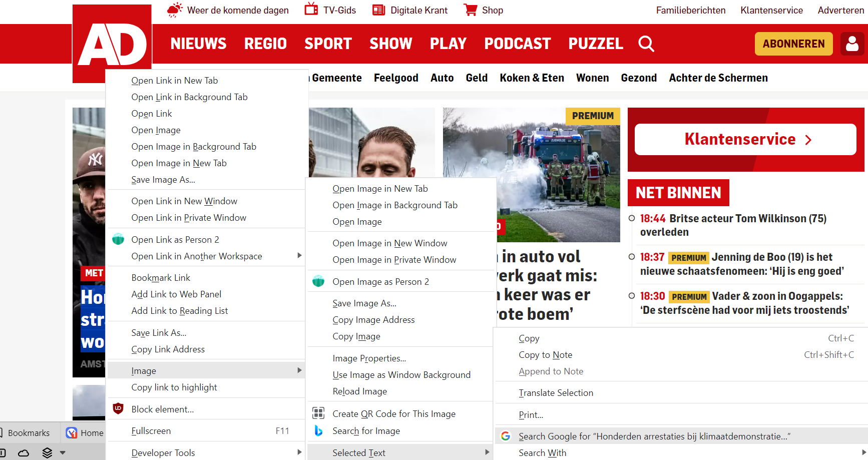Select Copy link to highlight
868x460 pixels.
[206, 387]
